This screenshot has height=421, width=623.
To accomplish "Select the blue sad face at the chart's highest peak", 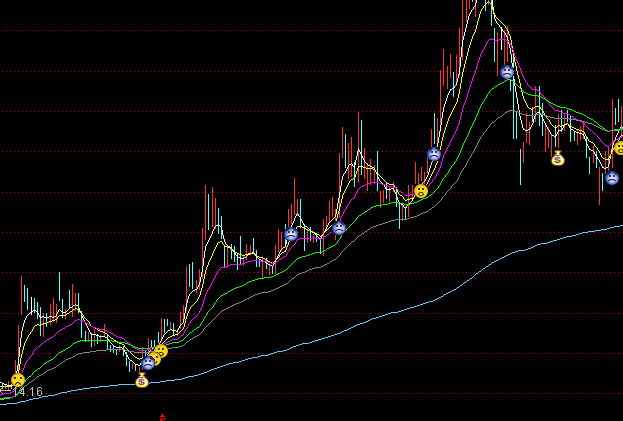I will coord(507,72).
